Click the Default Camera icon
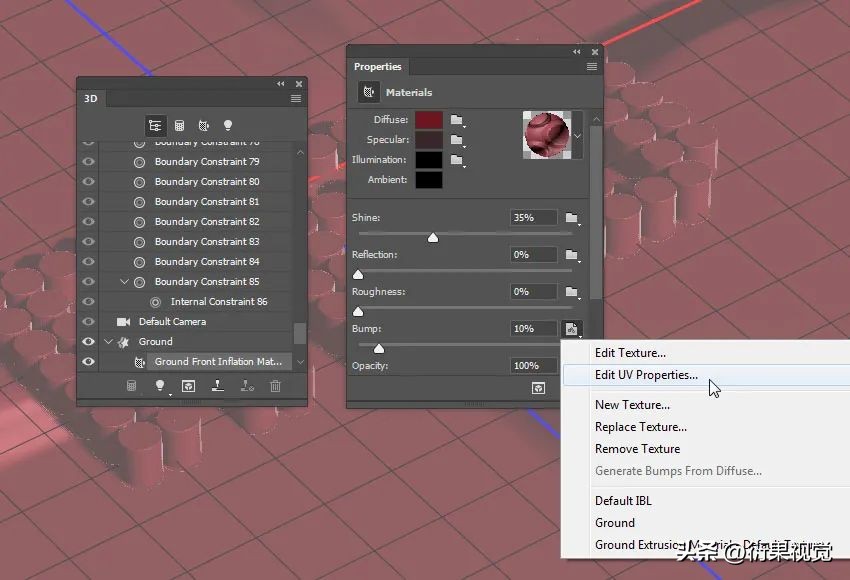The height and width of the screenshot is (580, 850). click(x=124, y=322)
